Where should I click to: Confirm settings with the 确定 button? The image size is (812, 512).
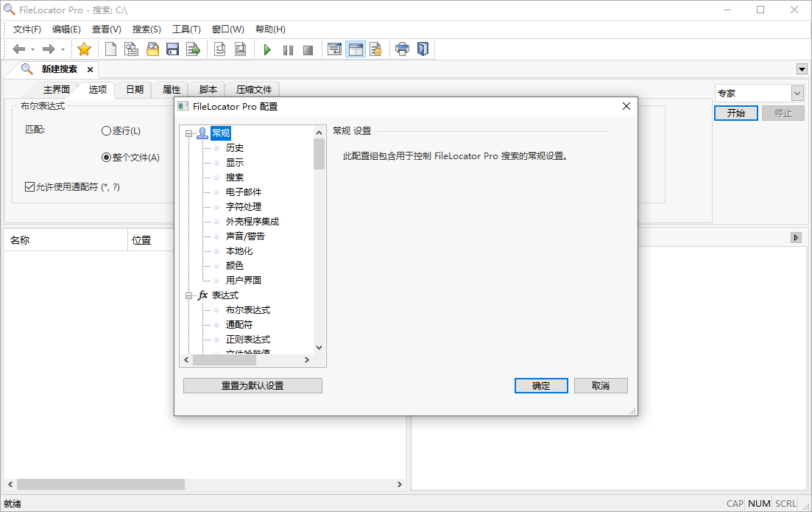[541, 385]
